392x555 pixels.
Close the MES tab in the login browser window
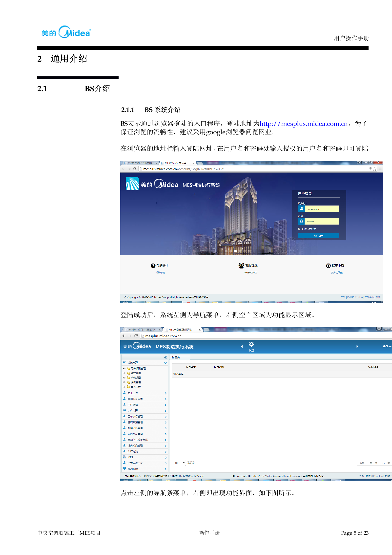click(193, 163)
